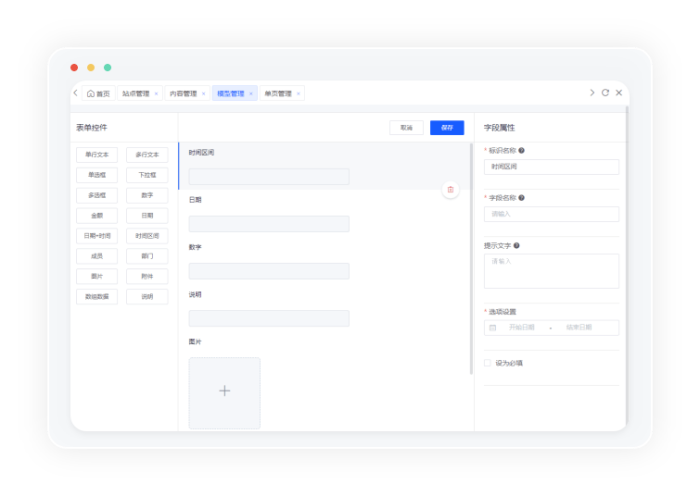This screenshot has width=700, height=496.
Task: Click the form area vertical scrollbar
Action: coord(472,260)
